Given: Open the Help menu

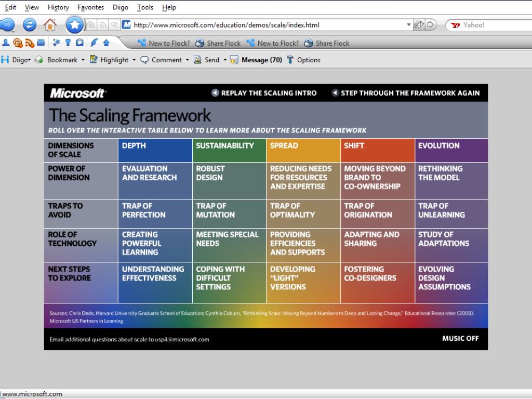Looking at the screenshot, I should tap(169, 7).
